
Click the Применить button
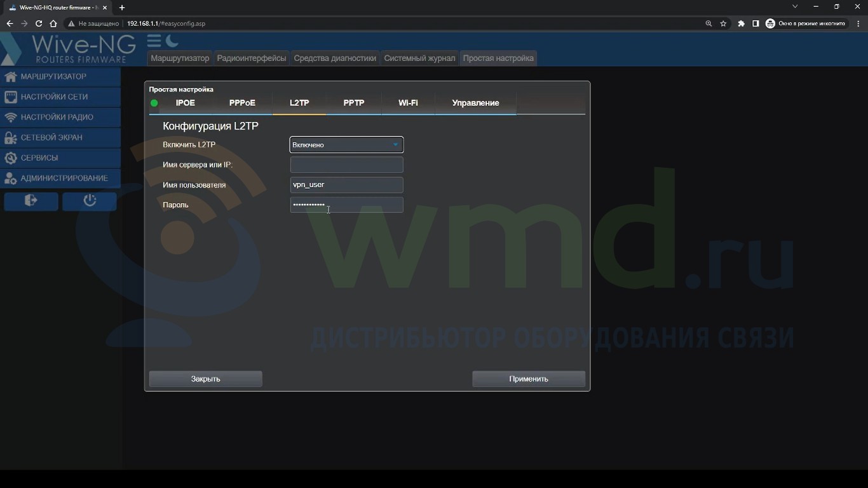[529, 379]
